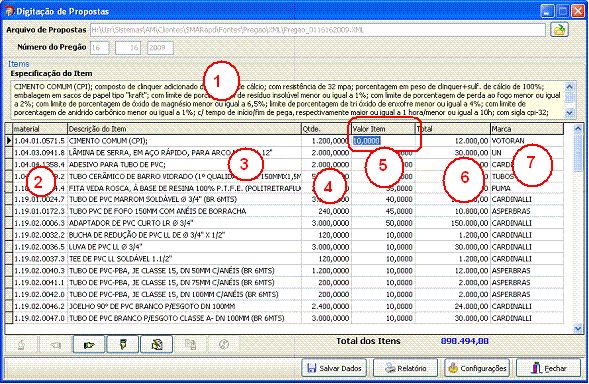Open the Relatório report button
Screen dimensions: 589x384
pos(406,368)
